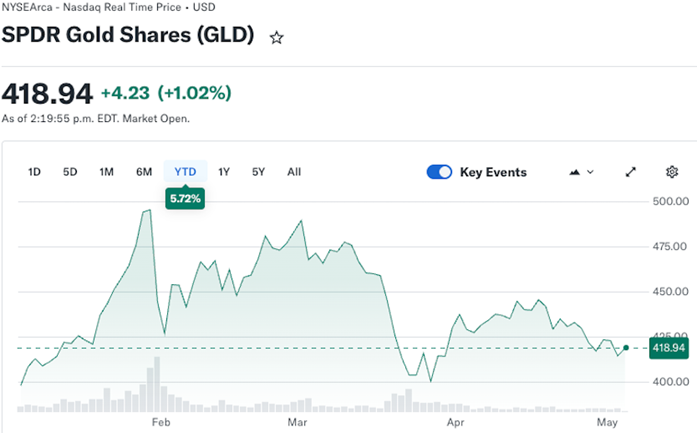Click the Feb date axis label
This screenshot has width=697, height=433.
coord(161,422)
